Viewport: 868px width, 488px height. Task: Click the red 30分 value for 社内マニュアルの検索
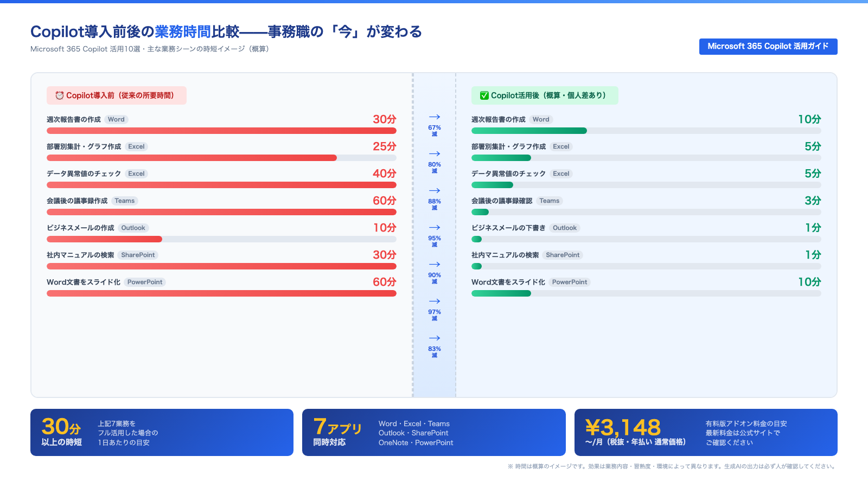point(385,255)
